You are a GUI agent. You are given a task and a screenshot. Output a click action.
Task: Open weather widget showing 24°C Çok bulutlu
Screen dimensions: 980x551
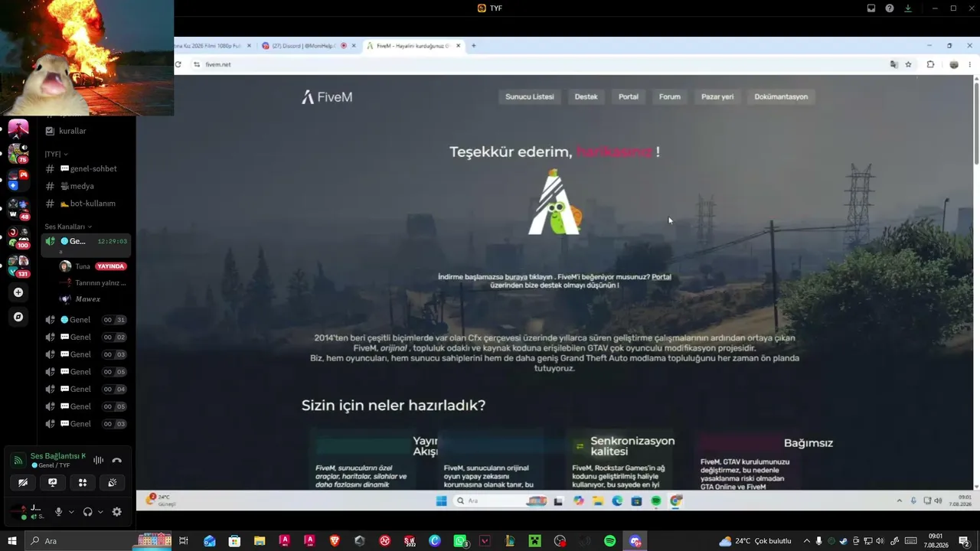(755, 541)
